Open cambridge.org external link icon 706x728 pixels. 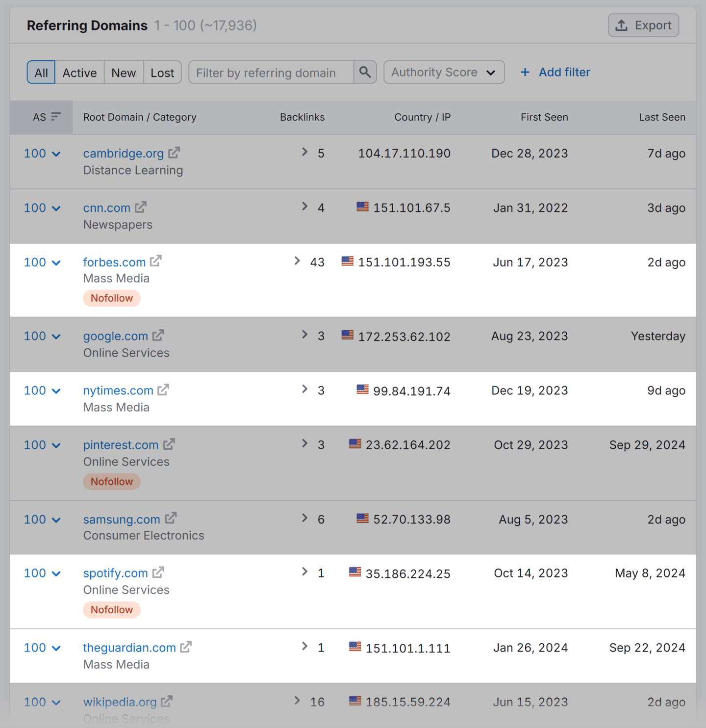pyautogui.click(x=174, y=153)
